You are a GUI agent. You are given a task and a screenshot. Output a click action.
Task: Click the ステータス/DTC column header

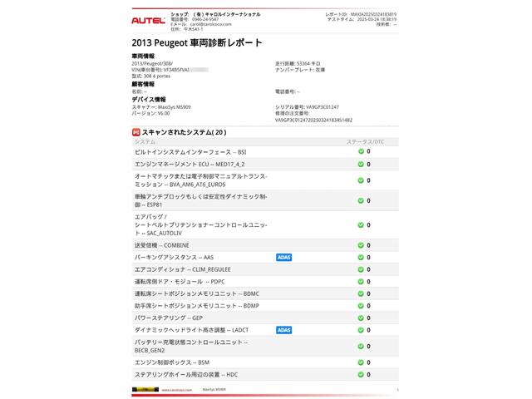(365, 142)
